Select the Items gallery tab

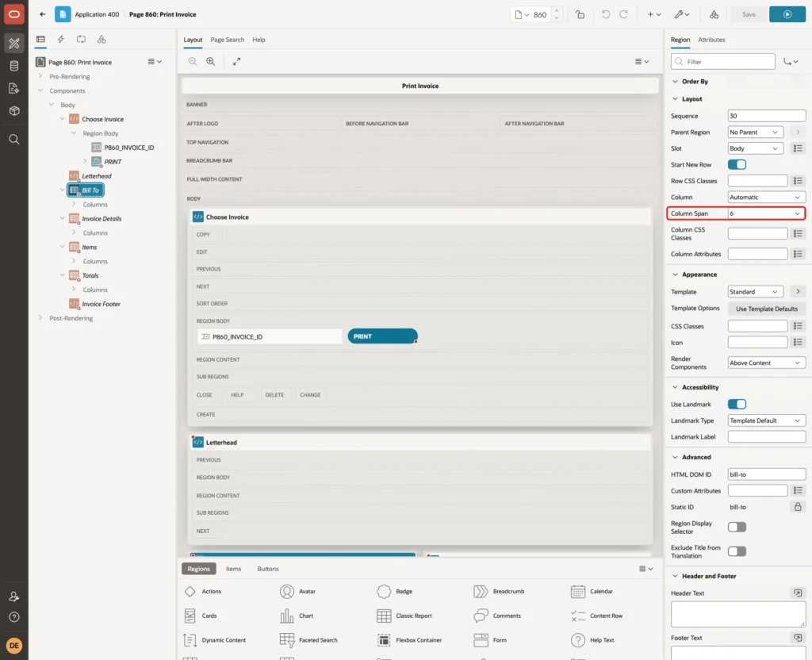[234, 569]
